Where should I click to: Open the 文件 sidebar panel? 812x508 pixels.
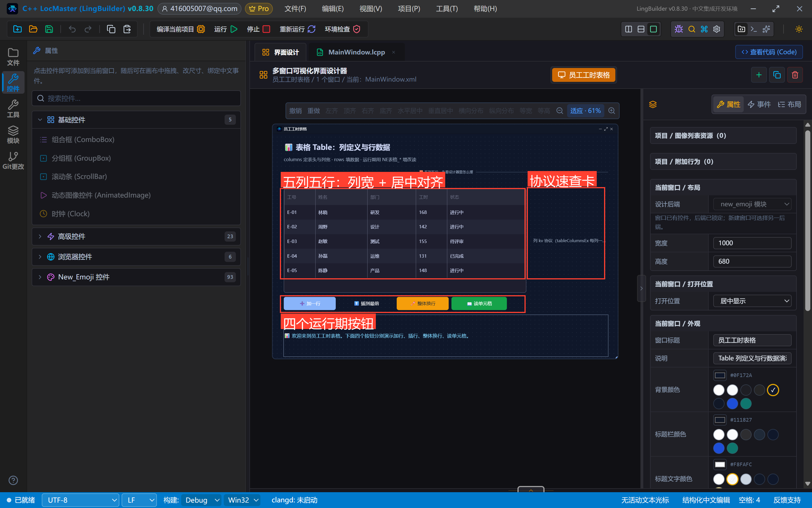point(13,56)
